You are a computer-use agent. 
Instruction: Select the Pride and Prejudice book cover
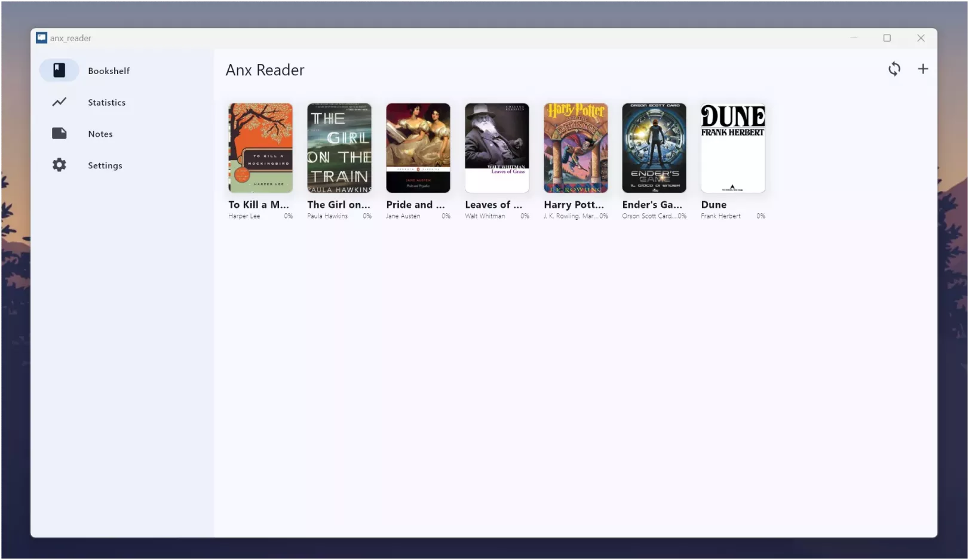[x=418, y=148]
